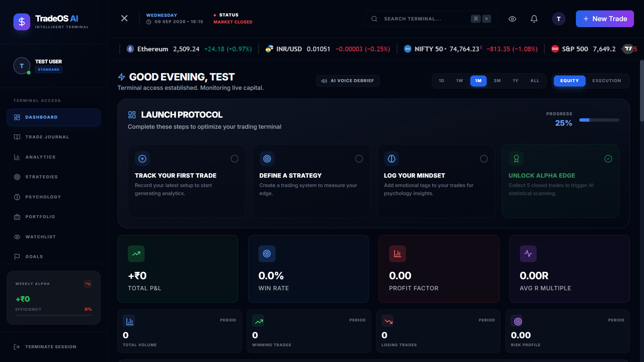
Task: Open Goals in the sidebar
Action: pyautogui.click(x=54, y=257)
